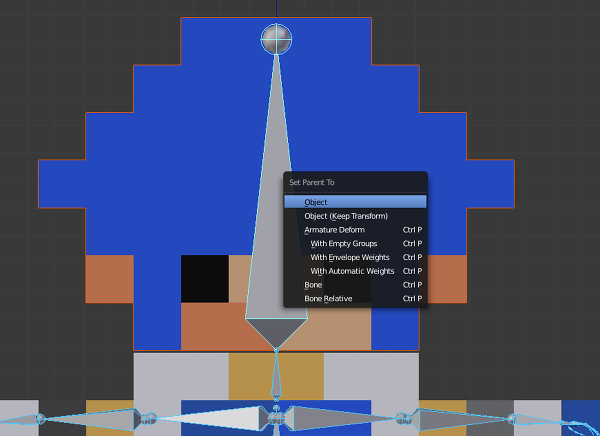This screenshot has width=600, height=436.
Task: Select With Empty Groups option
Action: click(x=355, y=243)
